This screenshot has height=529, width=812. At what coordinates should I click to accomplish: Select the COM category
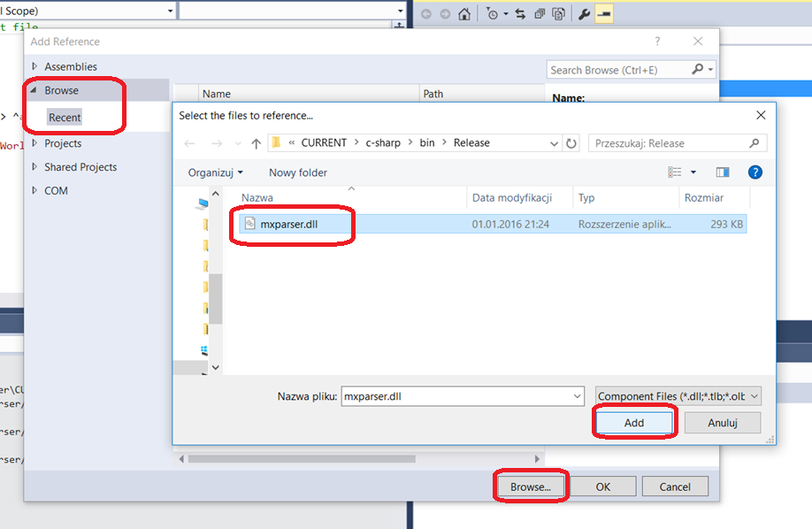[57, 190]
